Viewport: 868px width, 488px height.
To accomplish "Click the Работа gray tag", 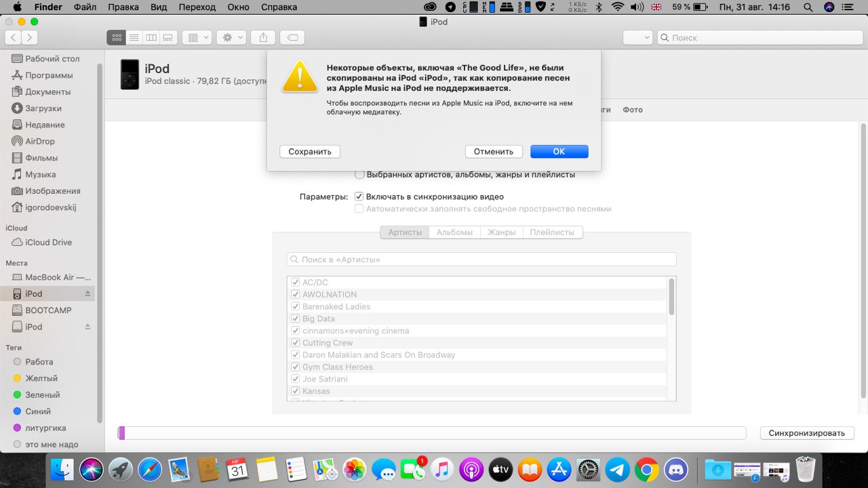I will (39, 362).
